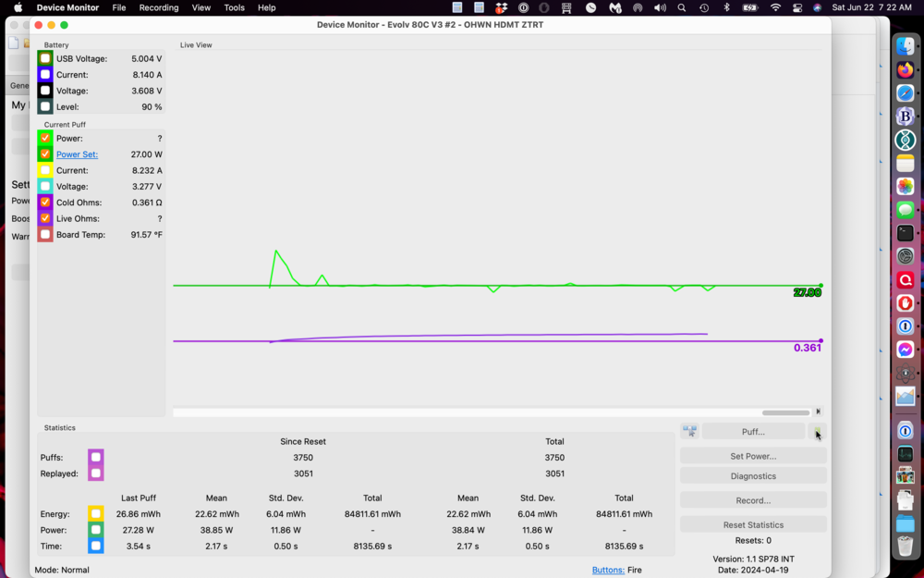Enable Energy statistics checkbox
The image size is (924, 578).
coord(95,513)
